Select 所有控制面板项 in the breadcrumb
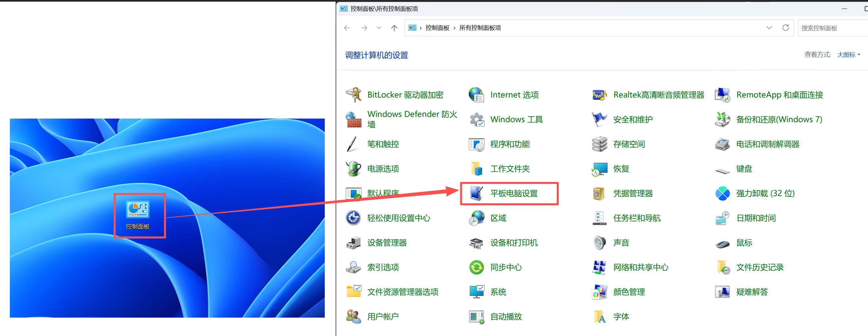Viewport: 868px width, 336px height. pos(480,28)
